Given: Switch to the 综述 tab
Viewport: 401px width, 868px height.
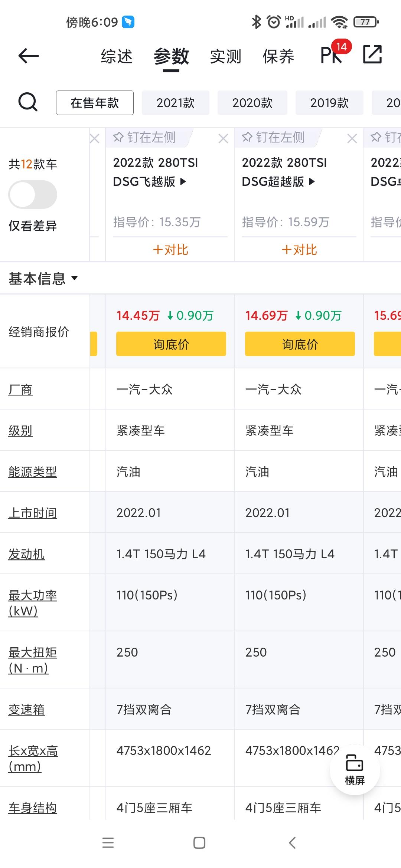Looking at the screenshot, I should click(117, 57).
